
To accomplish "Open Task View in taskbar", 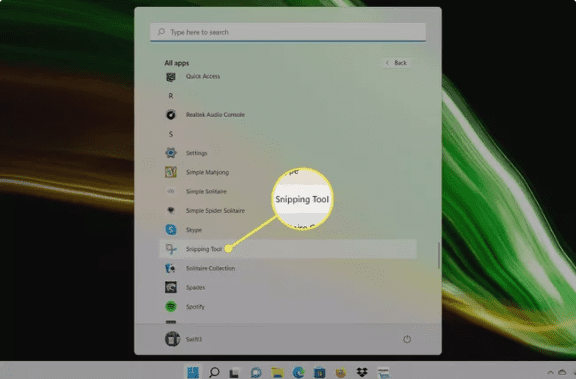I will point(235,373).
